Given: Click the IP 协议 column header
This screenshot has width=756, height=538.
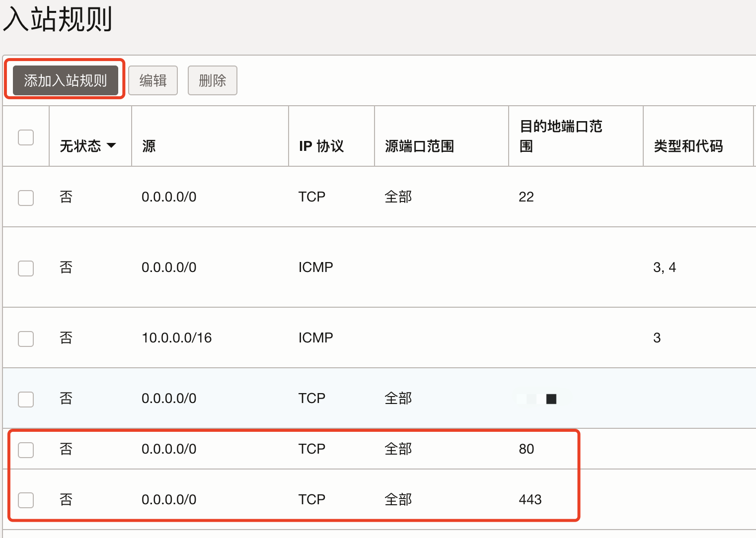Looking at the screenshot, I should (x=321, y=146).
